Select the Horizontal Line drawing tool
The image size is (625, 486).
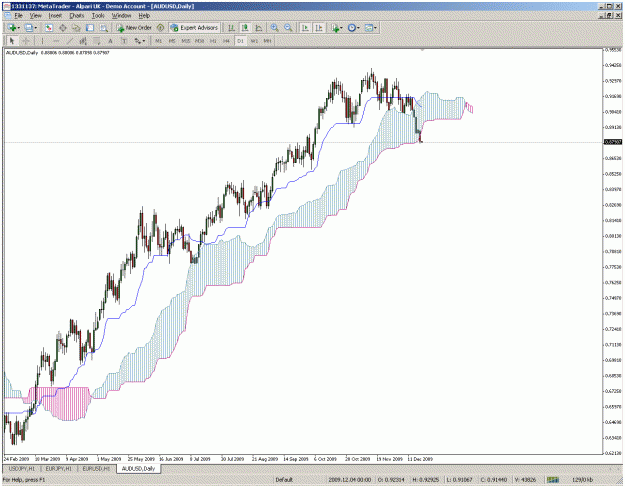[56, 41]
